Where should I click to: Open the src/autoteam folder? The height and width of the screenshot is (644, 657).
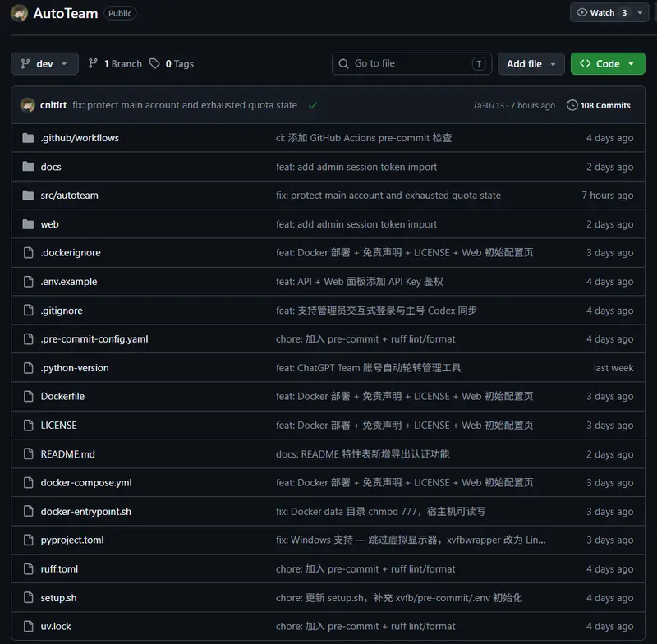click(x=69, y=195)
